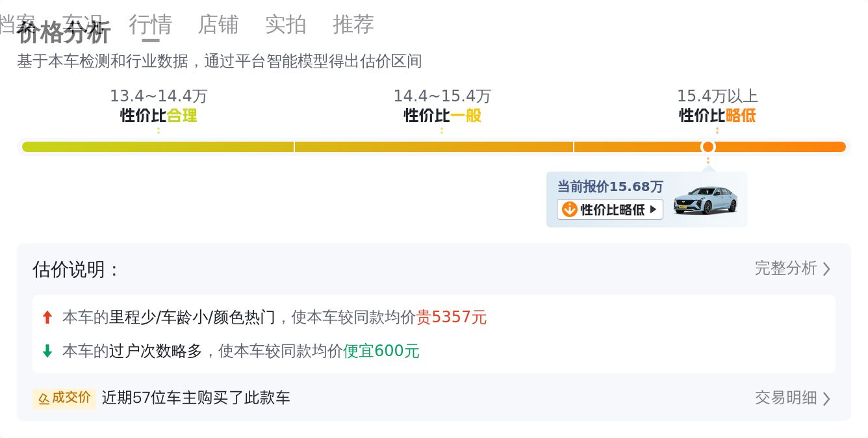Open the blue car thumbnail image
Viewport: 868px width, 438px height.
point(706,200)
